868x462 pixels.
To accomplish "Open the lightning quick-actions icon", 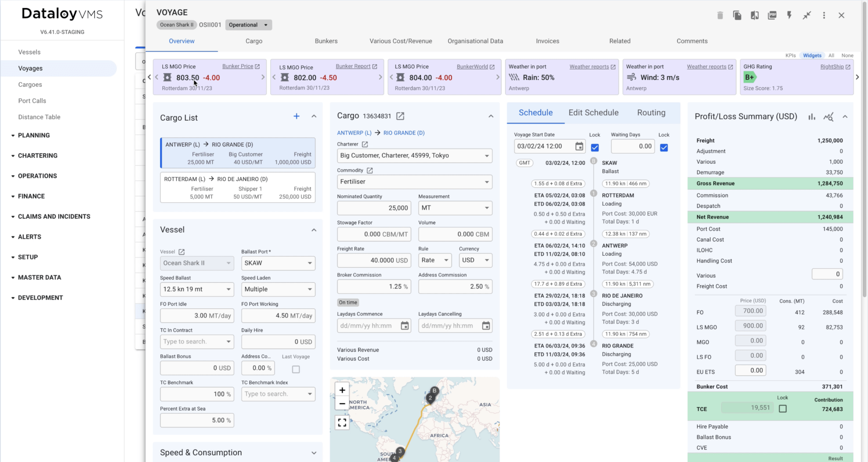I will coord(790,15).
